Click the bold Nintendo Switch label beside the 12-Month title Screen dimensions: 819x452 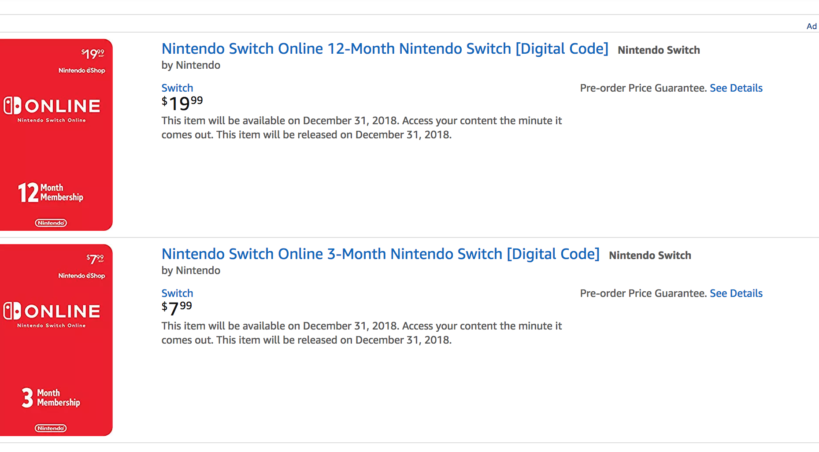tap(658, 50)
